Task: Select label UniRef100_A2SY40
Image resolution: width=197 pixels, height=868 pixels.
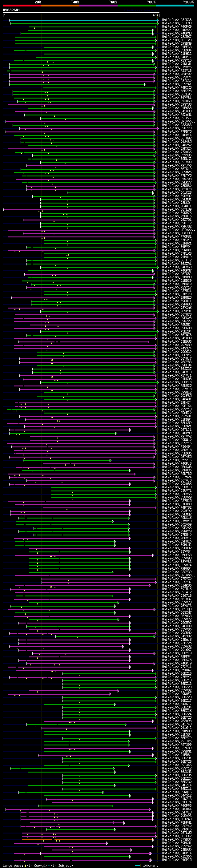Action: coord(176,826)
